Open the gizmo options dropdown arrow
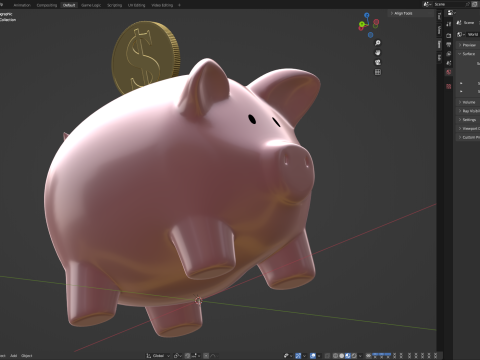This screenshot has height=360, width=480. click(x=304, y=356)
